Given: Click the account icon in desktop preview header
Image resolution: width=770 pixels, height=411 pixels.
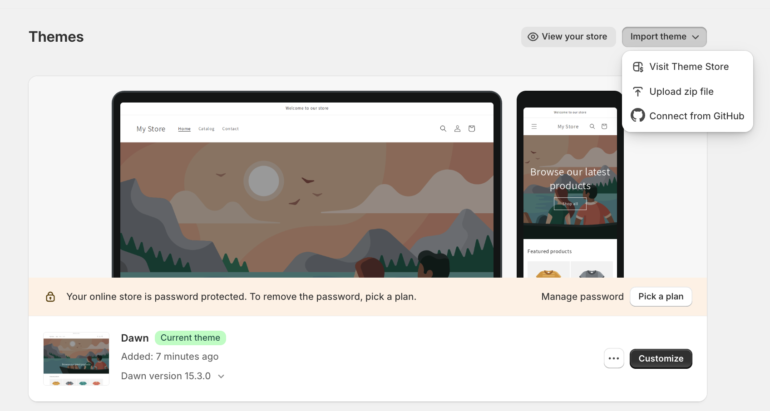Looking at the screenshot, I should [457, 129].
